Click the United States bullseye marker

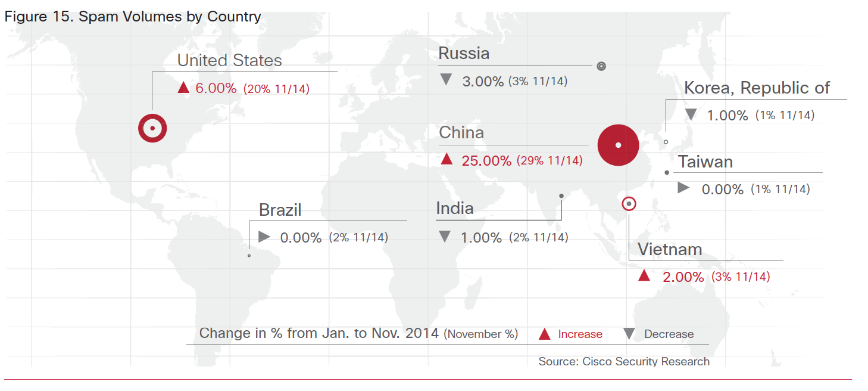pyautogui.click(x=152, y=128)
